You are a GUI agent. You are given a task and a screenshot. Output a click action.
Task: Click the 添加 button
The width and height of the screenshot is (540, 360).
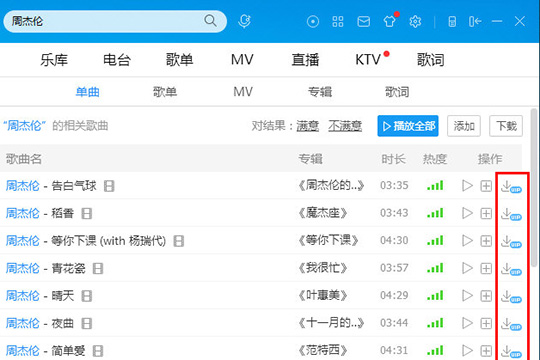point(464,126)
